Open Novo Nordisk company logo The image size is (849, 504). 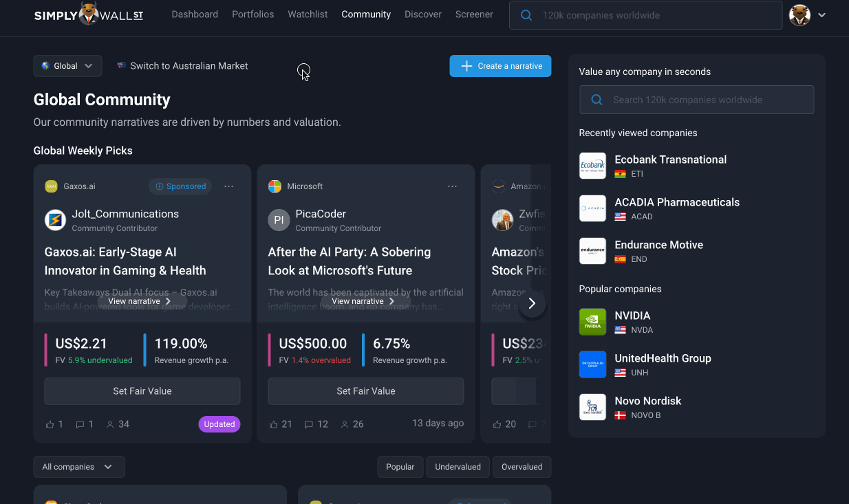[x=592, y=407]
